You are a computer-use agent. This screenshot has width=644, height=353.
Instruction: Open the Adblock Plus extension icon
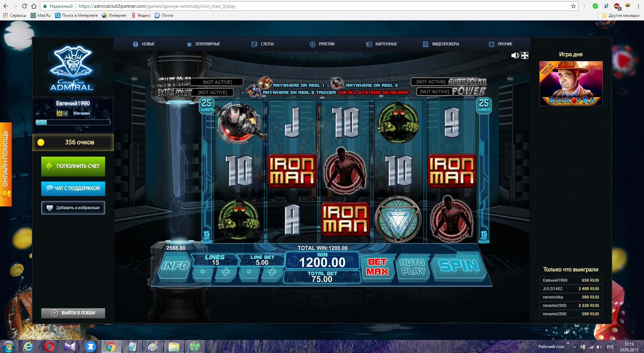tap(617, 6)
